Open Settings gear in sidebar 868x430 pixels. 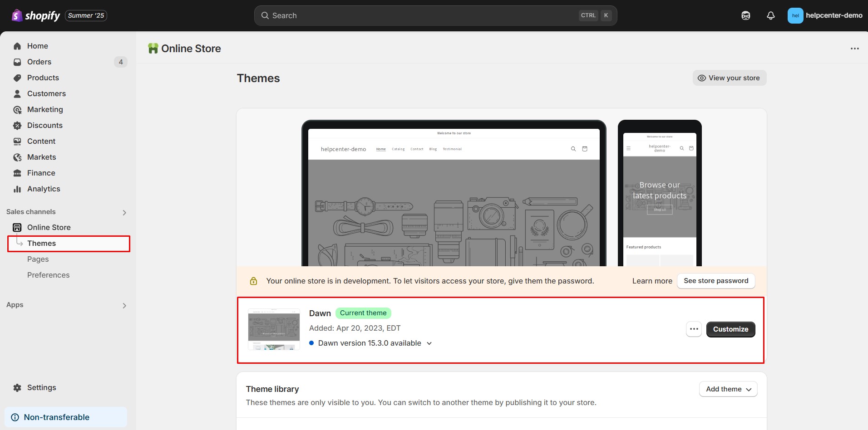click(17, 388)
